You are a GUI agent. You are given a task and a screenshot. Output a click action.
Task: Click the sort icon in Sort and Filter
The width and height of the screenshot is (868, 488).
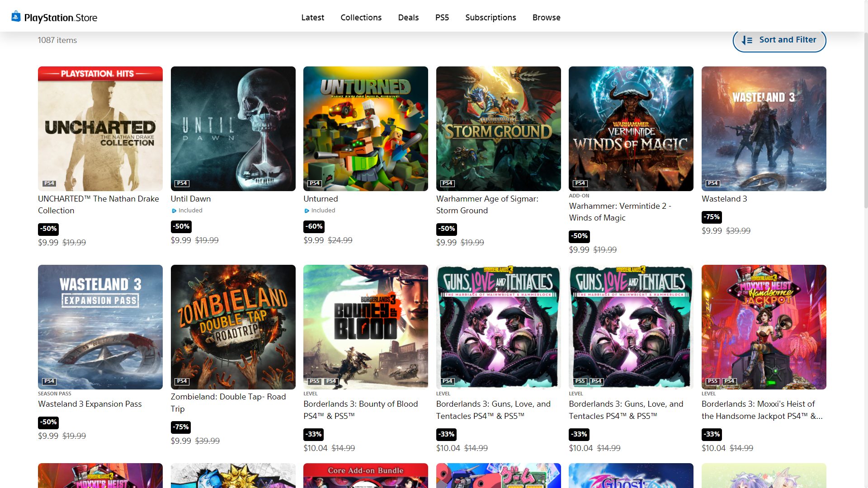[x=747, y=40]
